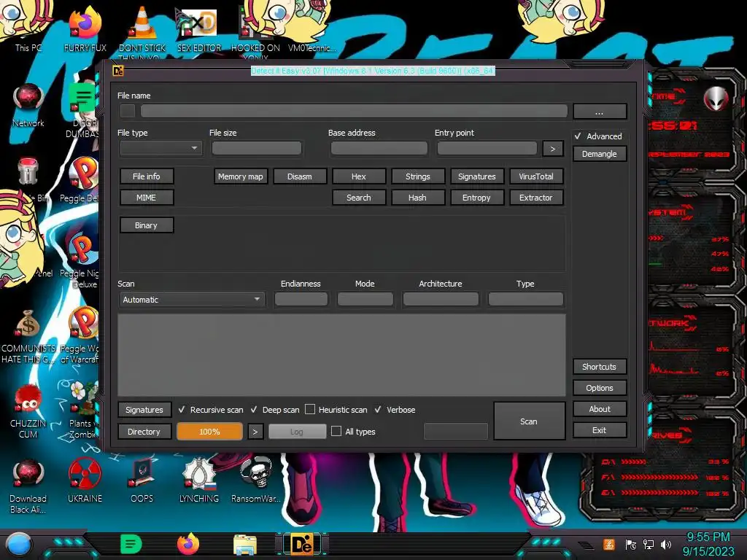The width and height of the screenshot is (747, 560).
Task: Open the About dialog
Action: pos(600,409)
